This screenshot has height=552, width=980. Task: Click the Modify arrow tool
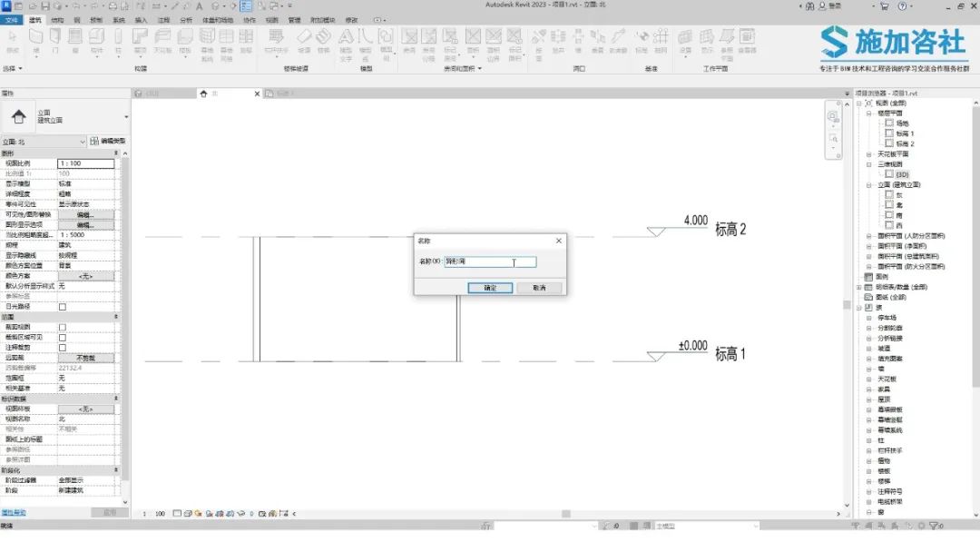tap(12, 41)
